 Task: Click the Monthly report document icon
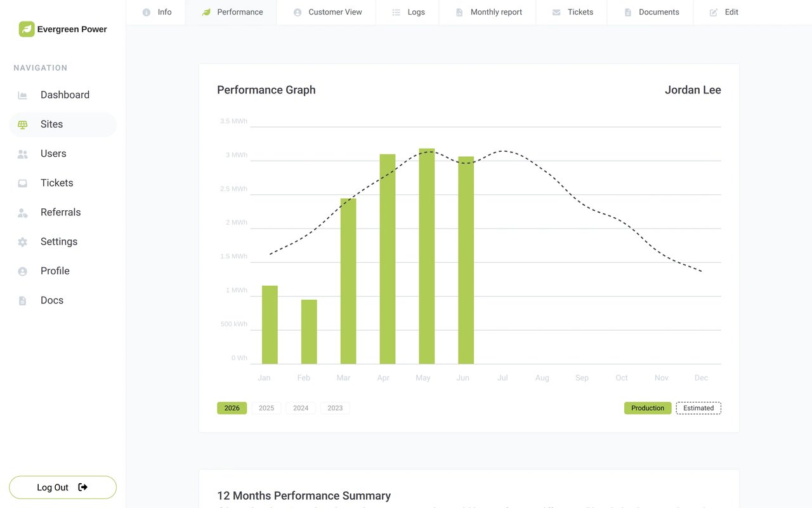[x=459, y=12]
